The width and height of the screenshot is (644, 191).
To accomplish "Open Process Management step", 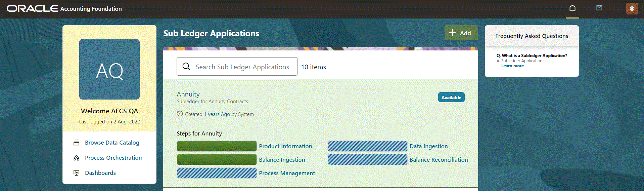I will 287,173.
